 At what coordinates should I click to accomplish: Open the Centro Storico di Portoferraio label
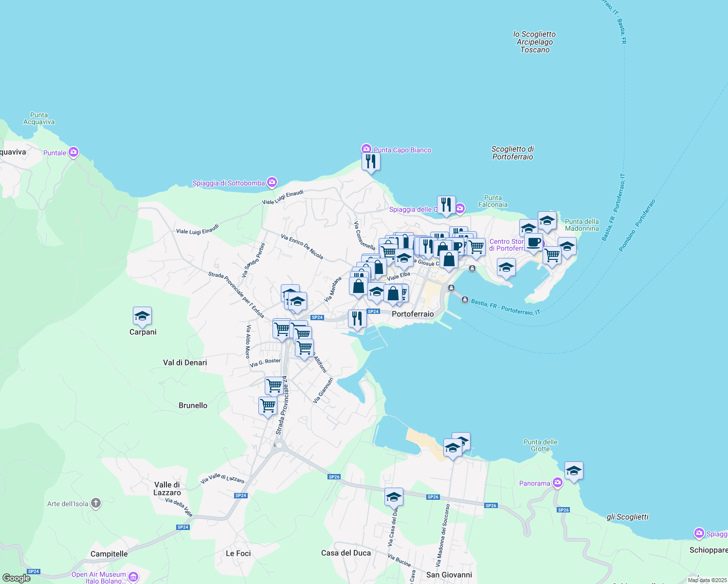(507, 245)
